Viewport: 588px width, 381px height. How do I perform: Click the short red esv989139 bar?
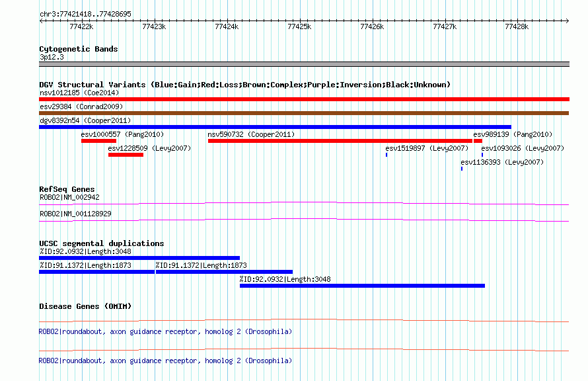[x=478, y=141]
